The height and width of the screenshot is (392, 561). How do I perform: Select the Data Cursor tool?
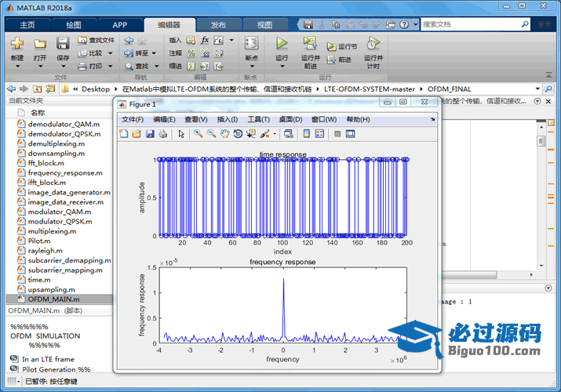pyautogui.click(x=251, y=134)
